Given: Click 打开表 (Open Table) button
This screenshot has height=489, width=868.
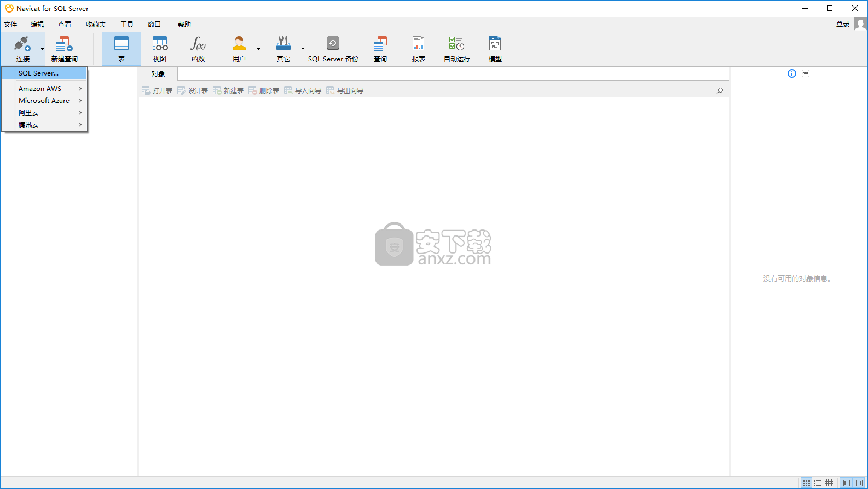Looking at the screenshot, I should pos(157,90).
